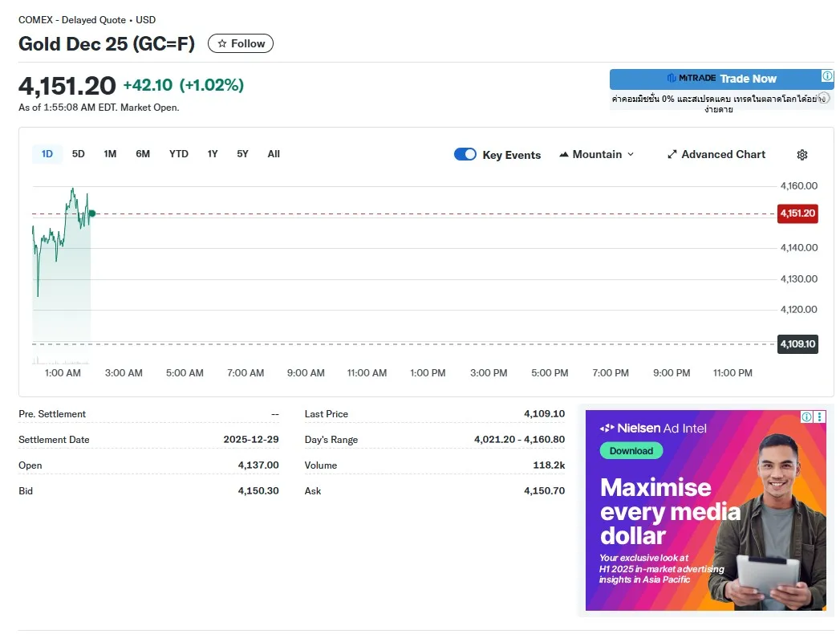
Task: Follow the Gold Dec 25 ticker
Action: click(240, 44)
